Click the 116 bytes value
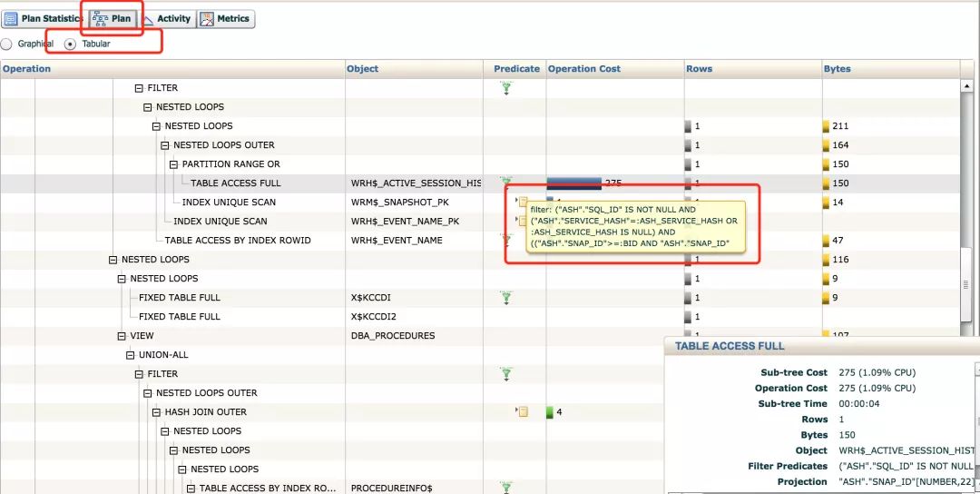Screen dimensions: 980x494 (x=840, y=260)
